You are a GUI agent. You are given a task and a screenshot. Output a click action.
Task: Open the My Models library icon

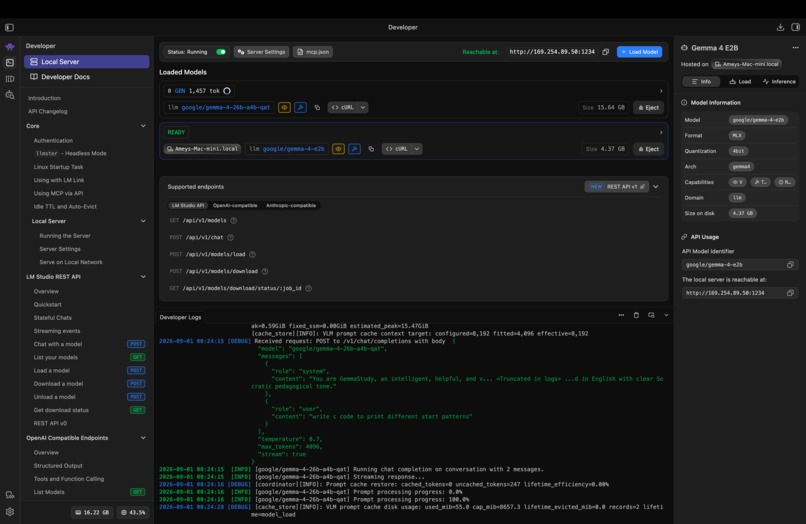[x=10, y=79]
